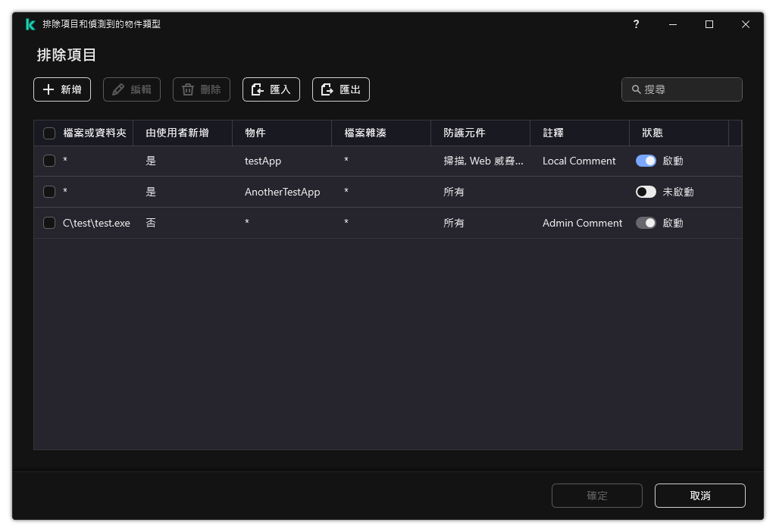Check the checkbox for C:\test\test.exe row
The image size is (776, 532).
pyautogui.click(x=49, y=223)
